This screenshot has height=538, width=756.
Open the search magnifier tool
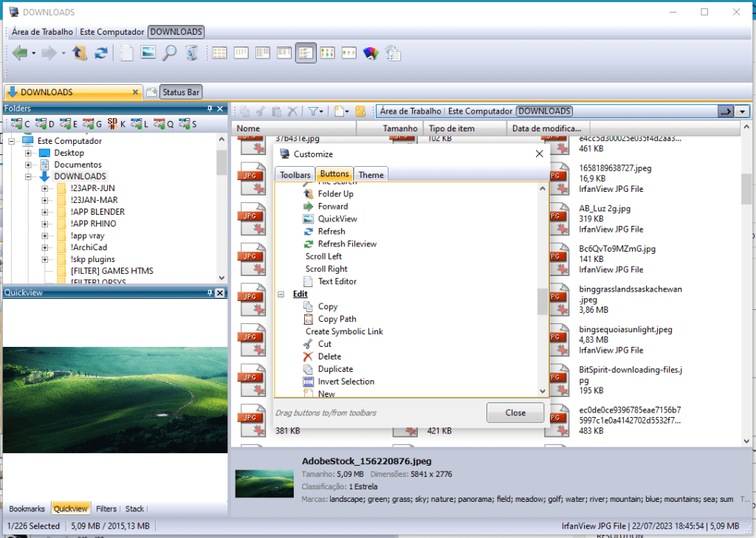(x=170, y=52)
